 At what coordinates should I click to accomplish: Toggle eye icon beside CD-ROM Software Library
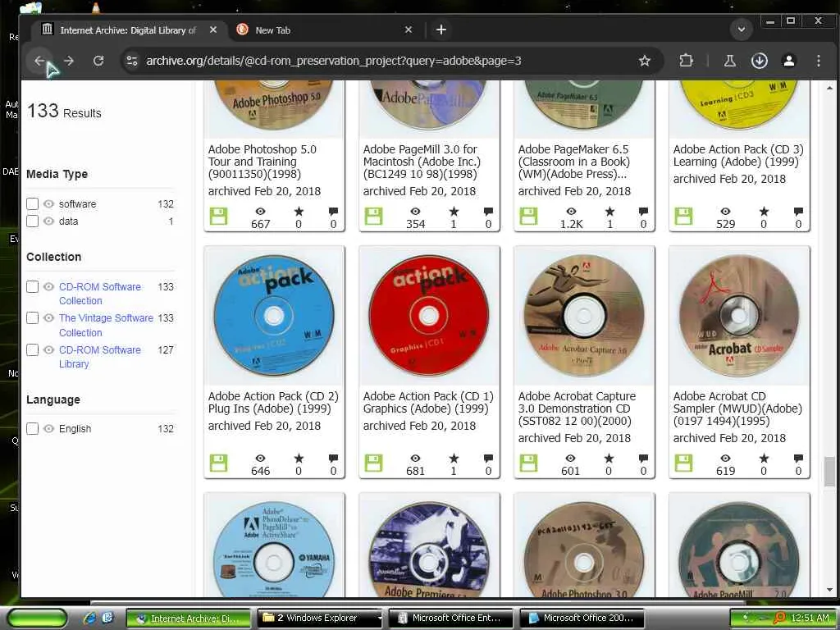coord(48,349)
